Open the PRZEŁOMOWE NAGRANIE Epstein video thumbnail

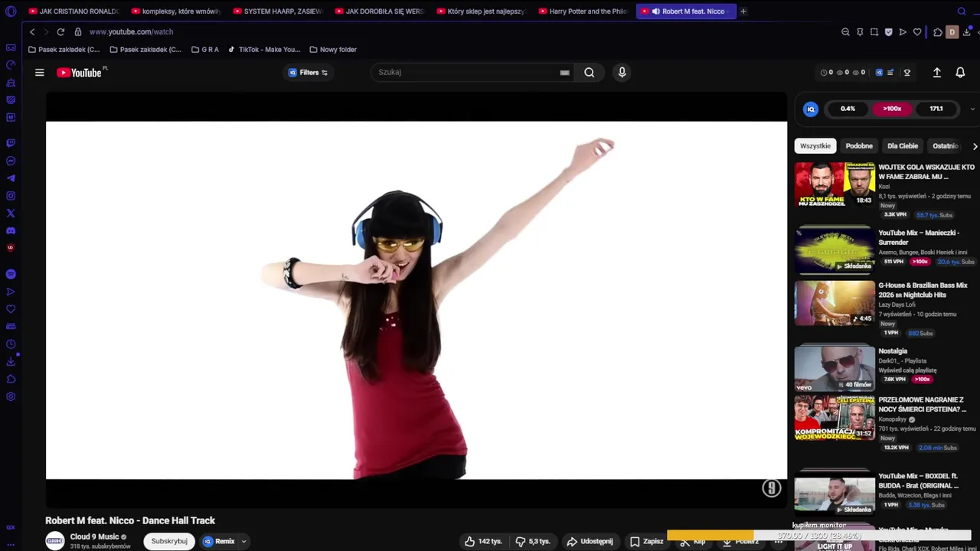pos(835,418)
